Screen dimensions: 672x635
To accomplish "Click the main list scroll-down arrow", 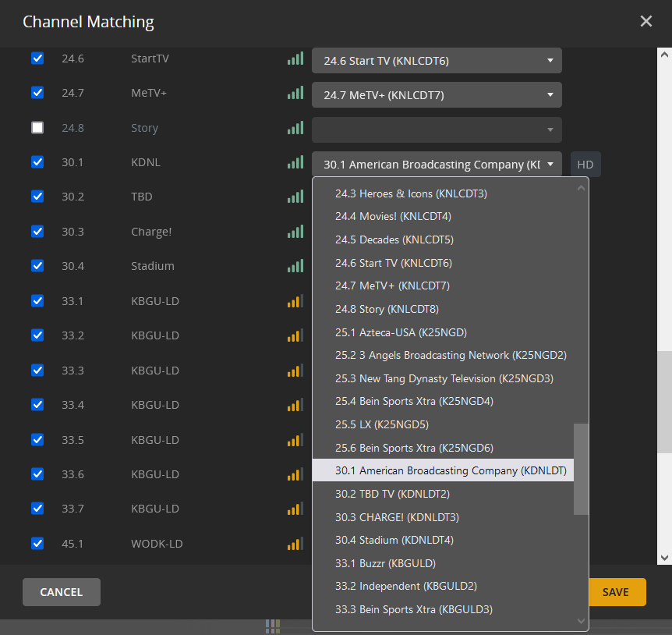I will pos(664,558).
